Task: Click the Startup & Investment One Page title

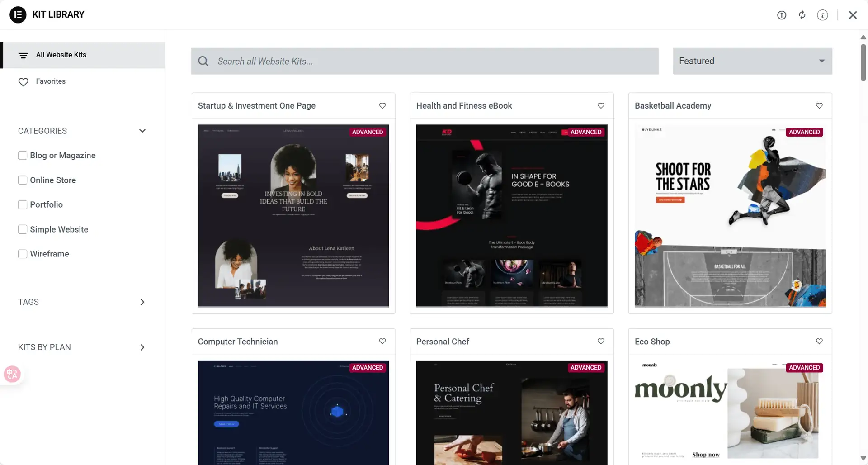Action: (x=257, y=105)
